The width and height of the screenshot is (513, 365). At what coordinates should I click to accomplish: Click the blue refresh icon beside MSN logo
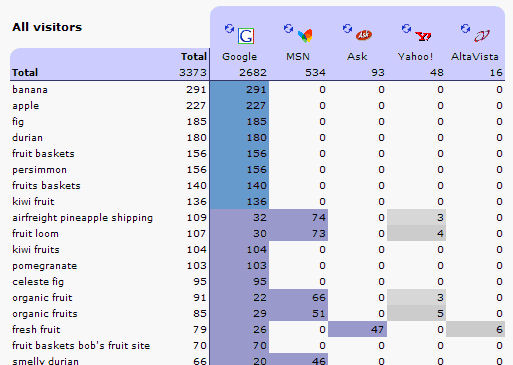coord(288,29)
